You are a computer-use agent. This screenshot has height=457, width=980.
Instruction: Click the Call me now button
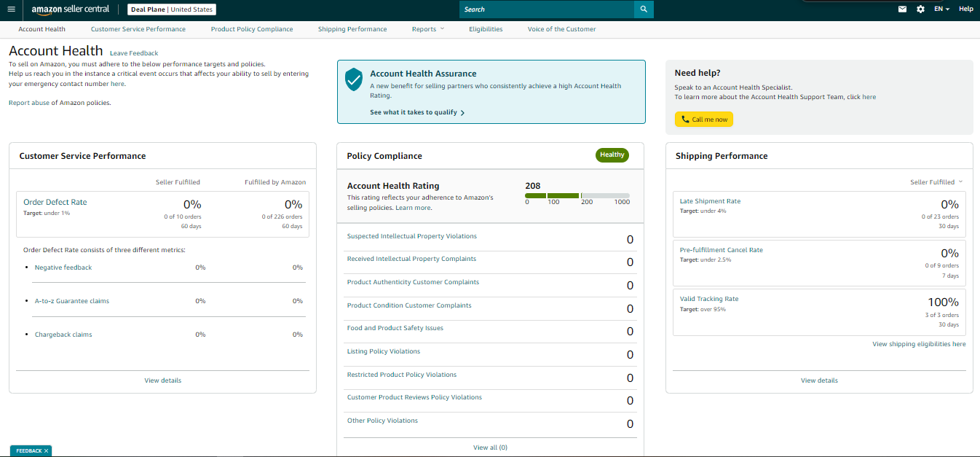pyautogui.click(x=704, y=120)
